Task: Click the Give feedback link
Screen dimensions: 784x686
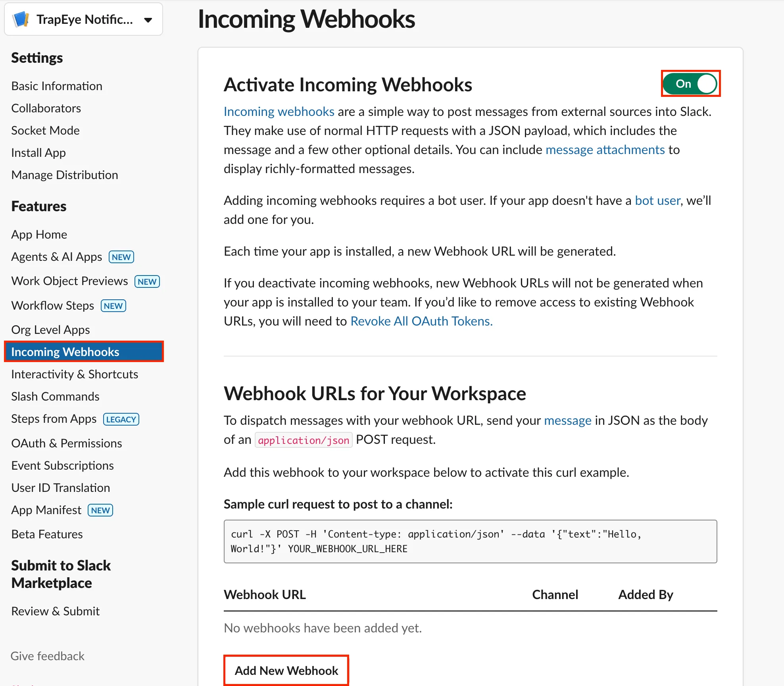Action: pyautogui.click(x=47, y=656)
